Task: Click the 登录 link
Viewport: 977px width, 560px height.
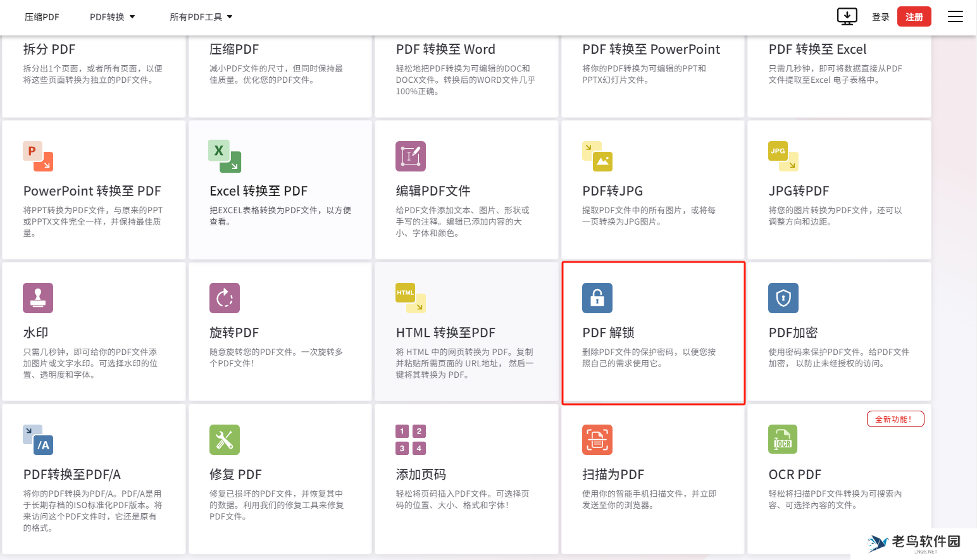Action: [x=881, y=17]
